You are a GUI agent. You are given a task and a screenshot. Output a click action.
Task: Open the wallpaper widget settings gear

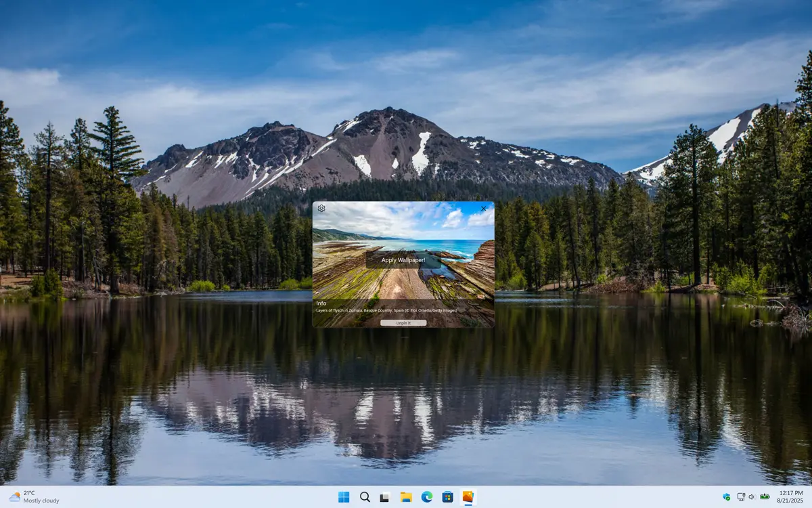coord(321,208)
